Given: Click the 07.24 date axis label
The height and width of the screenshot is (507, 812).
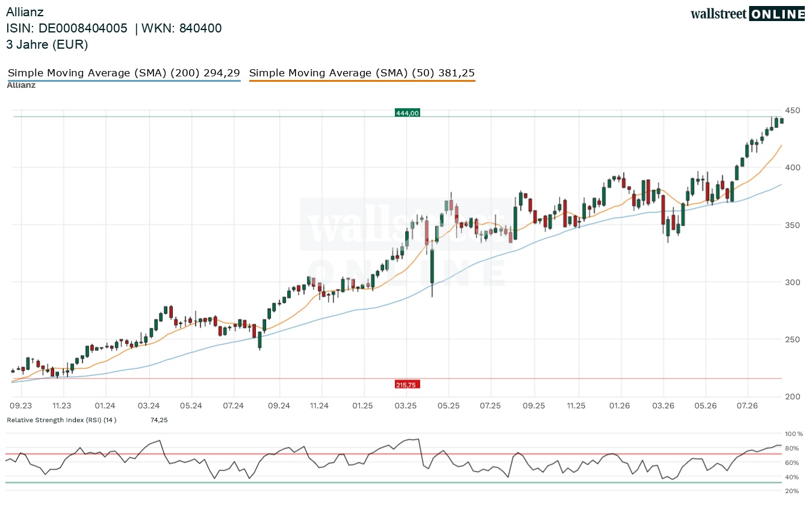Looking at the screenshot, I should (x=233, y=406).
